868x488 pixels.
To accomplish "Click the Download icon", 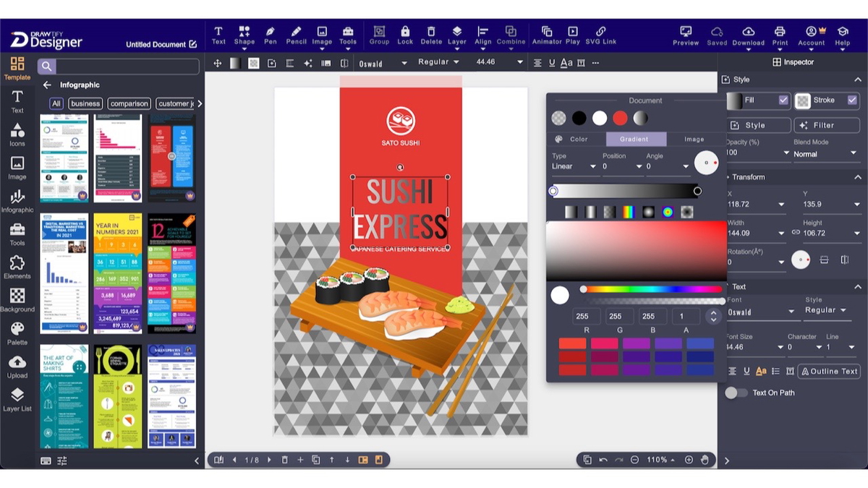I will 749,33.
